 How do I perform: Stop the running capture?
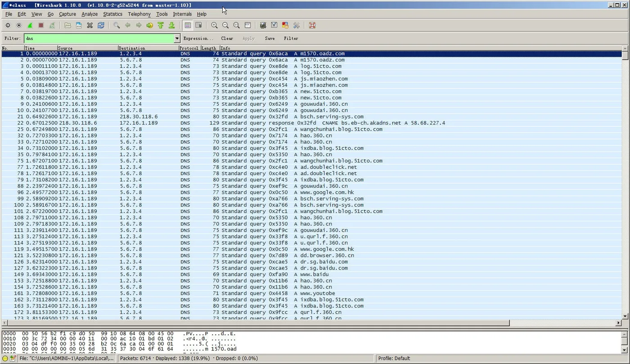tap(41, 26)
